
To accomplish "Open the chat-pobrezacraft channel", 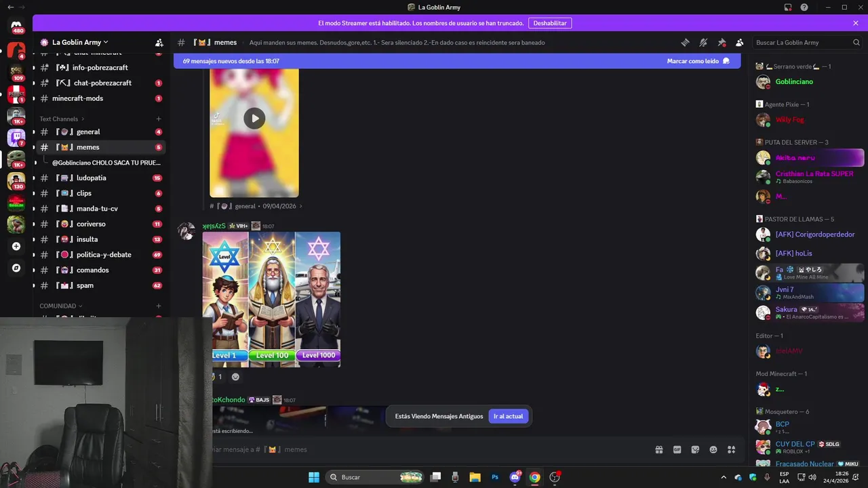I will pos(100,83).
